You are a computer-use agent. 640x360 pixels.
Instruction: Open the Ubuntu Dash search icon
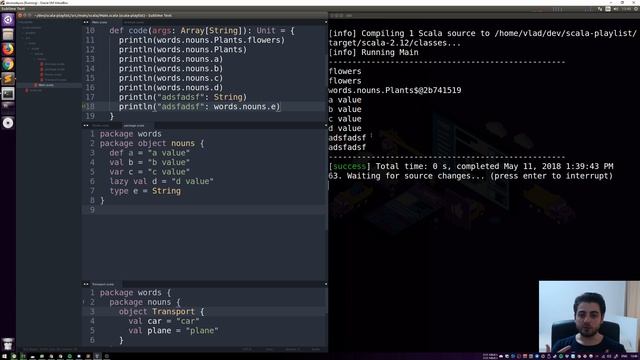click(8, 20)
